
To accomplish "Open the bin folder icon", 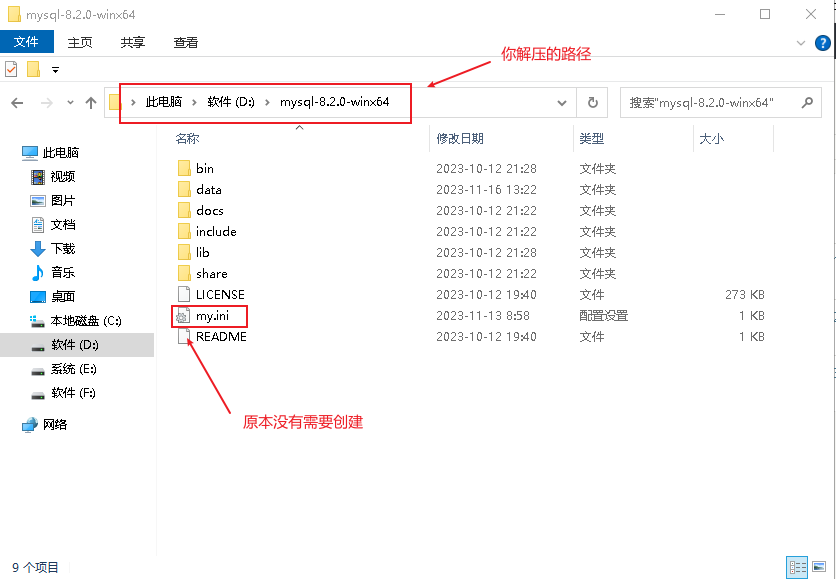I will pos(183,169).
